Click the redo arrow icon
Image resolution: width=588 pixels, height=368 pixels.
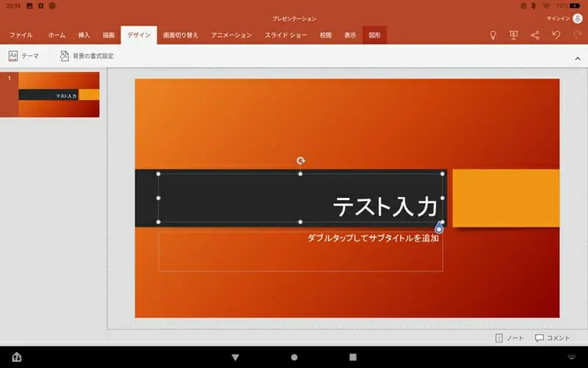click(577, 35)
